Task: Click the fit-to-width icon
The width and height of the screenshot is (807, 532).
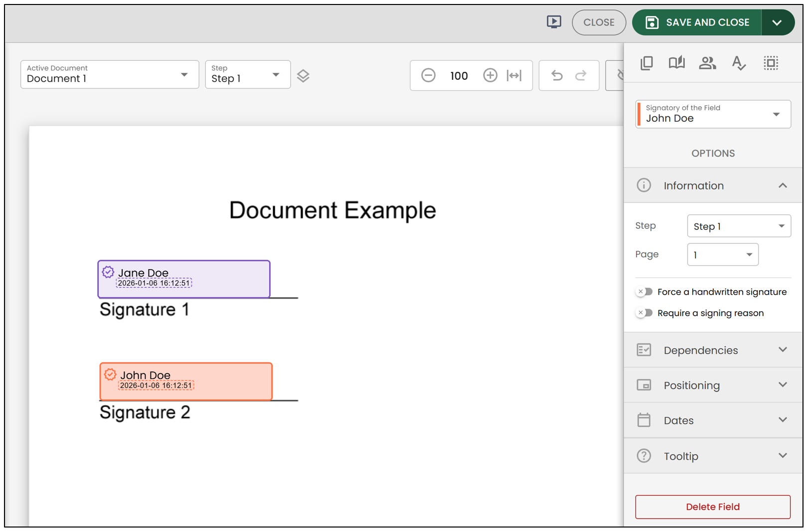Action: point(514,75)
